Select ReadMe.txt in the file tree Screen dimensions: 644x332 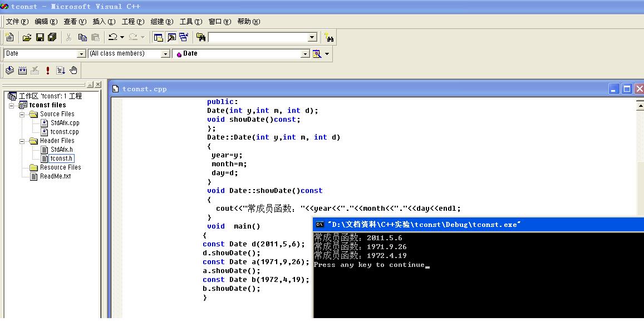(x=55, y=176)
